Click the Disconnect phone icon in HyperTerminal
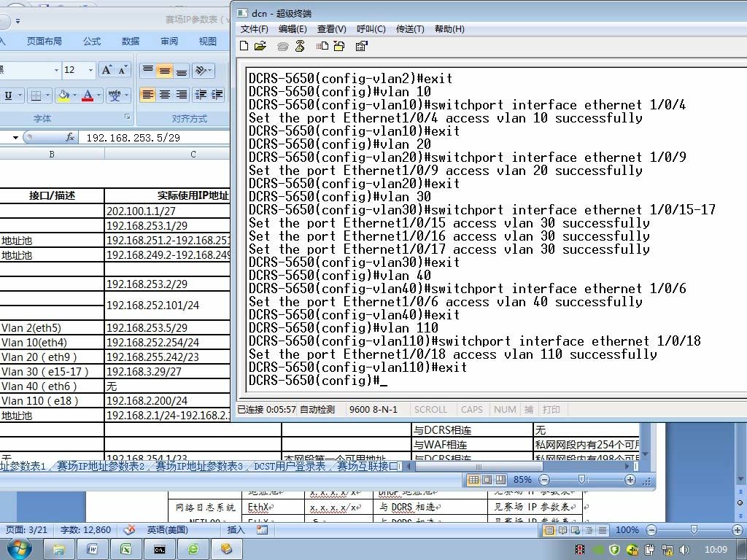The image size is (747, 560). [x=300, y=46]
